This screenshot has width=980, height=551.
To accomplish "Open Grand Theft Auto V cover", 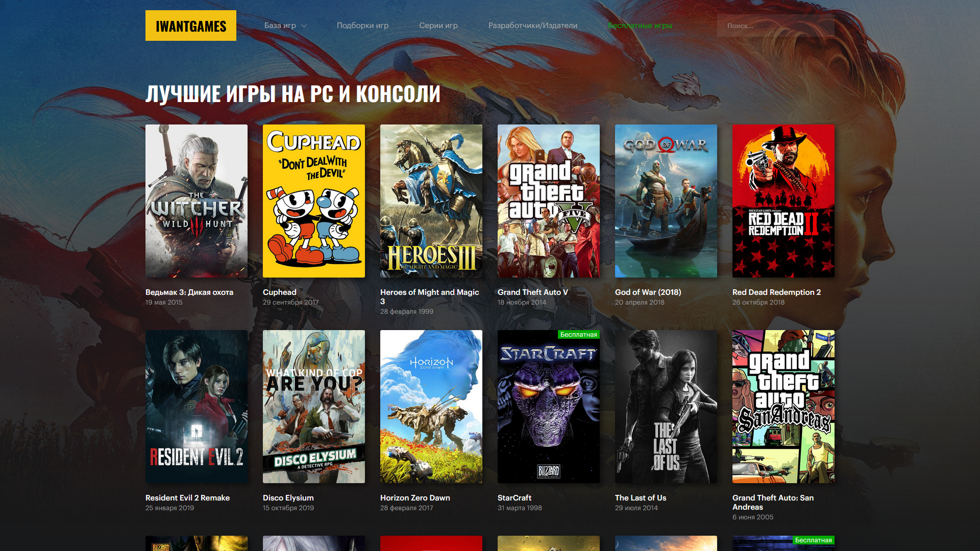I will point(549,201).
